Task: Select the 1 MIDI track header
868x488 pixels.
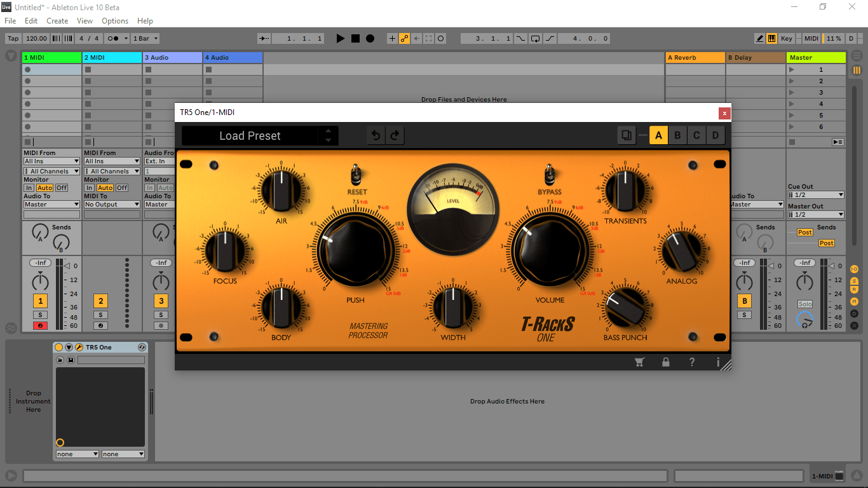Action: tap(51, 57)
